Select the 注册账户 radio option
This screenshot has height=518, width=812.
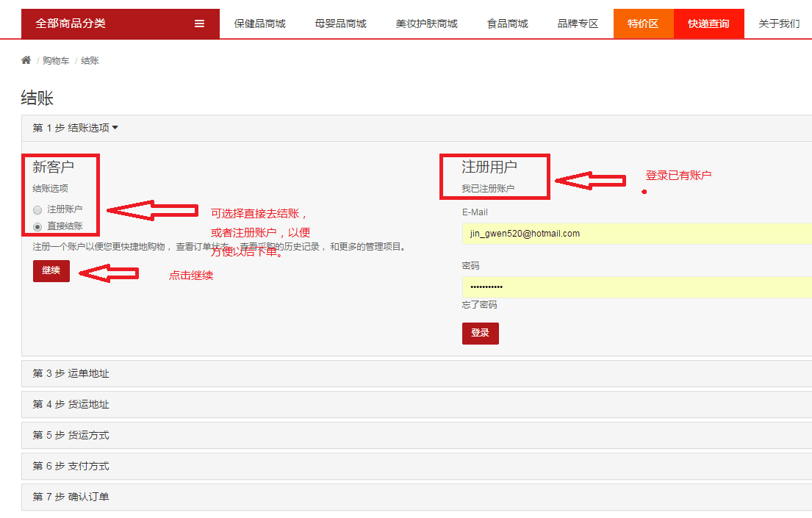coord(37,209)
